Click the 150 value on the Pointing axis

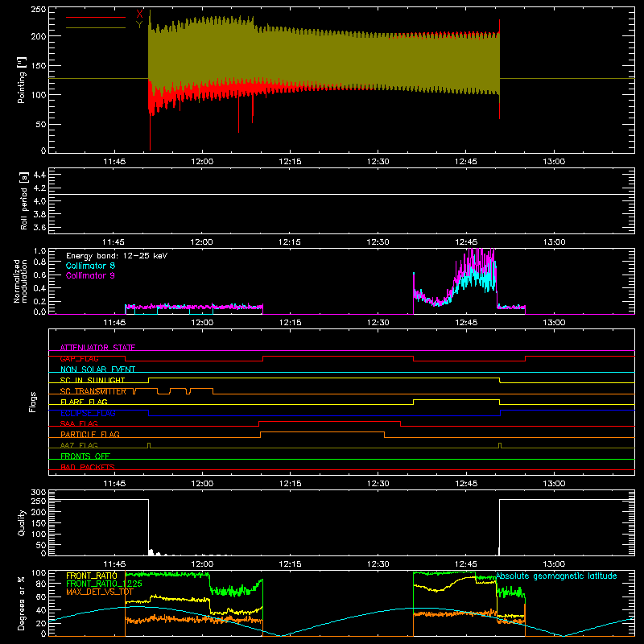click(x=39, y=66)
